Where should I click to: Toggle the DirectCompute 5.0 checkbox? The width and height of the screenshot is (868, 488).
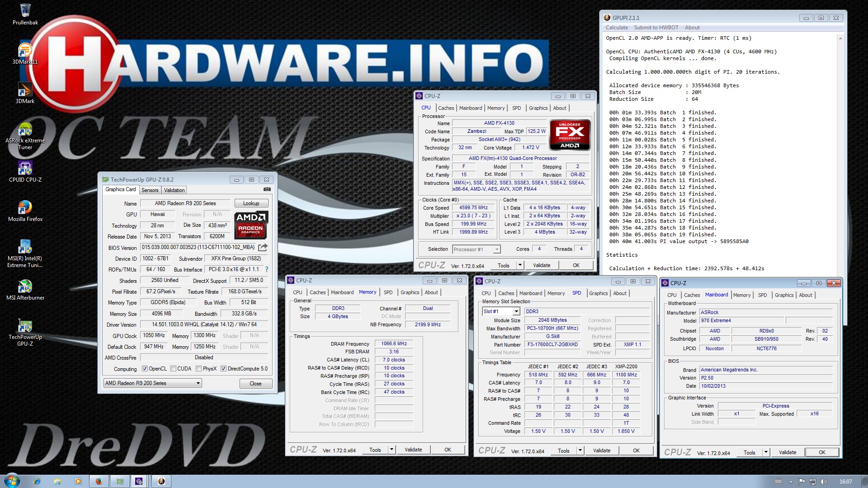224,369
